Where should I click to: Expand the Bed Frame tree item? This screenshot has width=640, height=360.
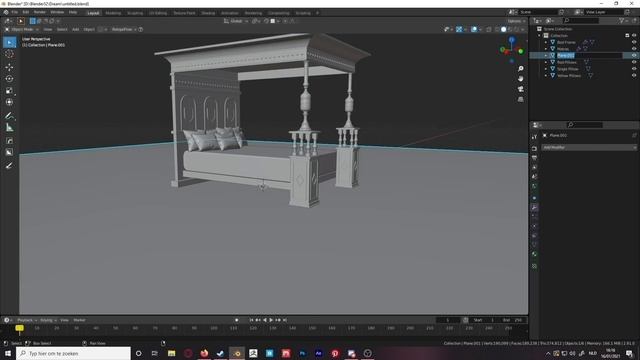point(546,42)
